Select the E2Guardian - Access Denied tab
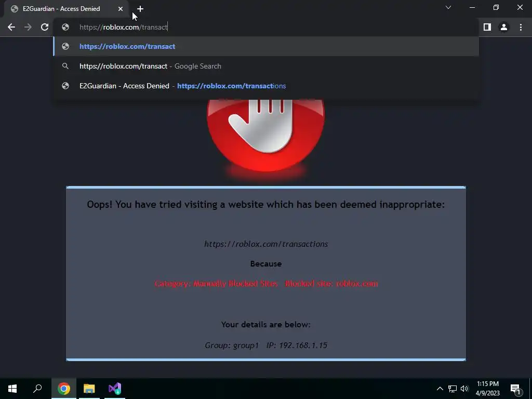The height and width of the screenshot is (399, 532). (x=66, y=9)
